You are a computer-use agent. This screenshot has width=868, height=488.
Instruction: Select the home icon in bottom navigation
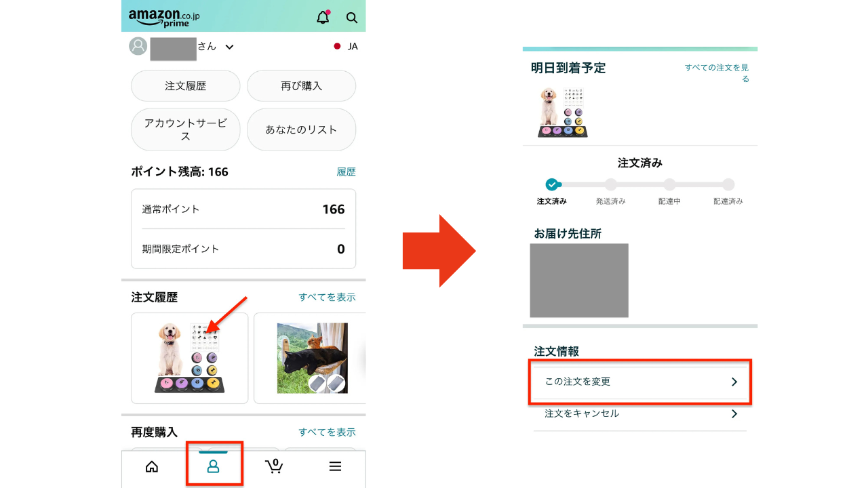click(x=151, y=466)
